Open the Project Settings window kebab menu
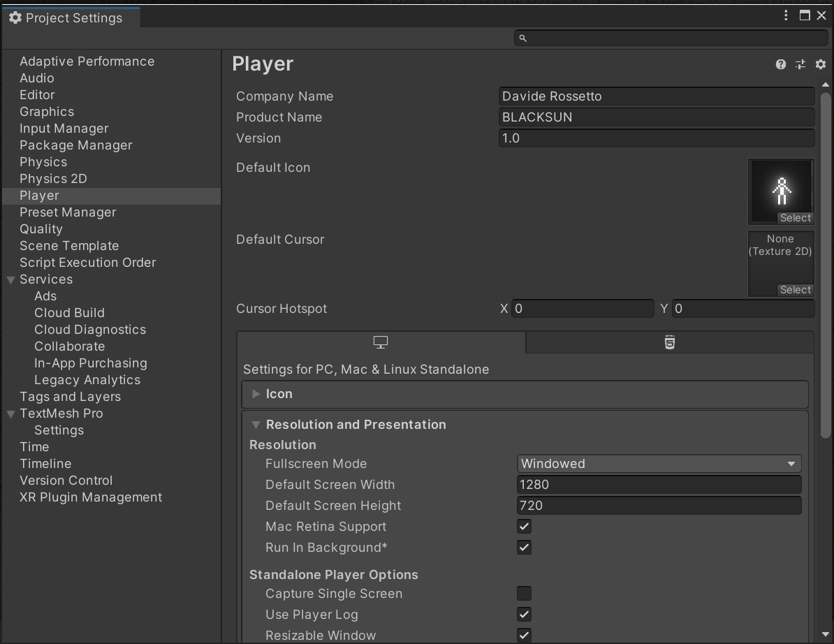This screenshot has height=644, width=834. (786, 15)
